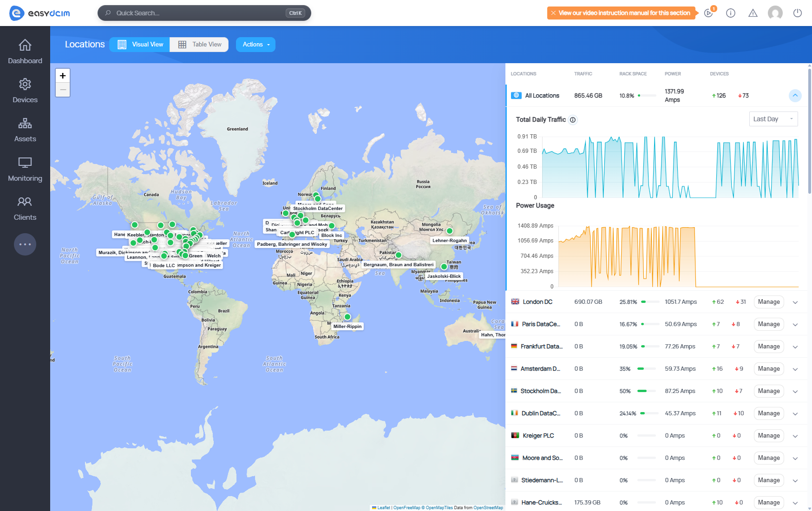
Task: Expand the Paris DataCenter row chevron
Action: (x=795, y=325)
